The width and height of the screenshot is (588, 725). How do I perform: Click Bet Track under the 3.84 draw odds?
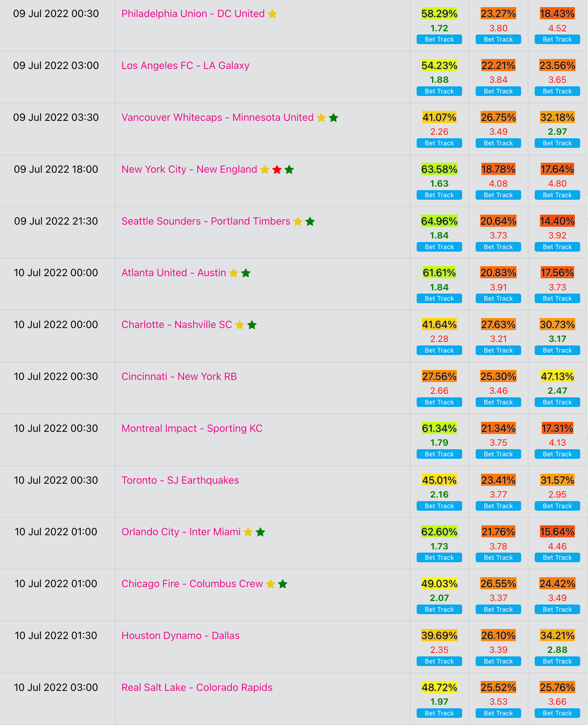tap(498, 91)
